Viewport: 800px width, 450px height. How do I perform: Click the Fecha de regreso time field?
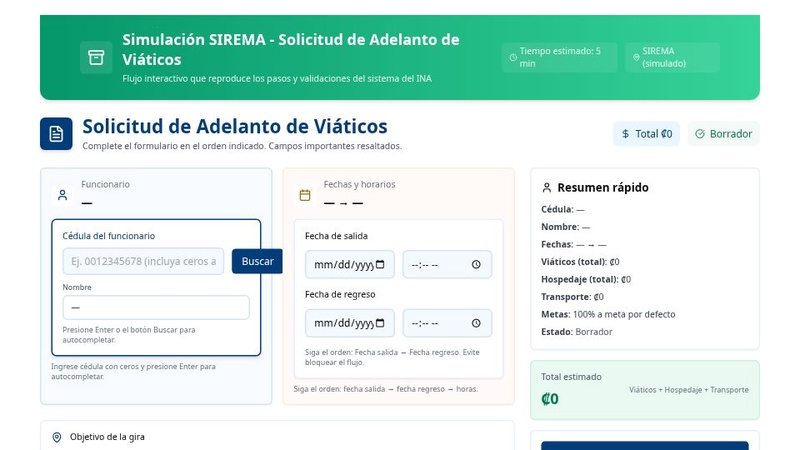447,323
